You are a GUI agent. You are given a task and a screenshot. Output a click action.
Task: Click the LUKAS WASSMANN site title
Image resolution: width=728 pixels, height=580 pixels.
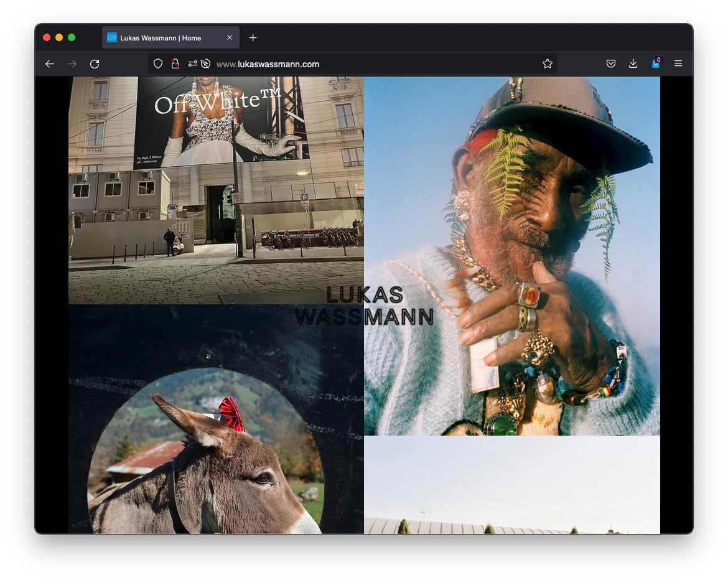(364, 306)
